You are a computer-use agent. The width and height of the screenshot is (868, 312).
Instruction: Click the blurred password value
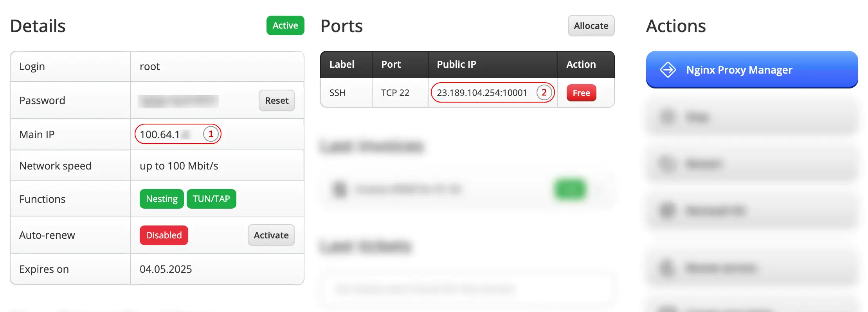pyautogui.click(x=178, y=101)
